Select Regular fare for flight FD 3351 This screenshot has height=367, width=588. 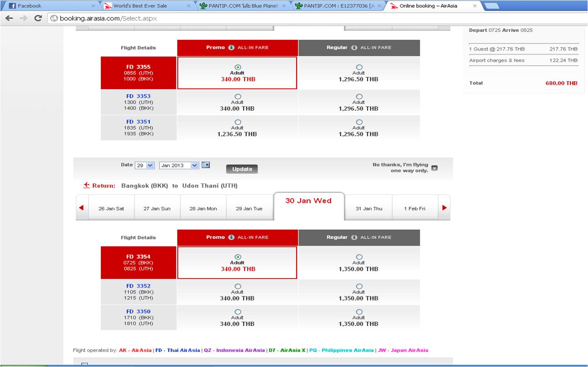coord(359,122)
